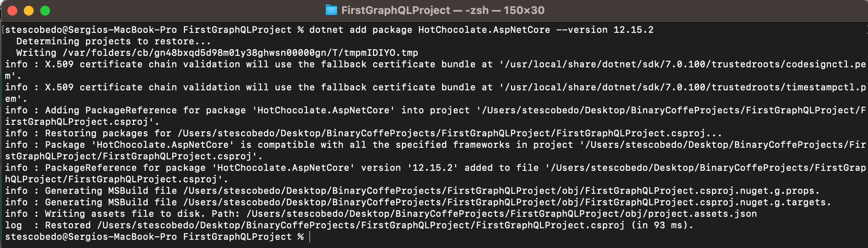Click the nuget.g.props file path

pyautogui.click(x=501, y=191)
